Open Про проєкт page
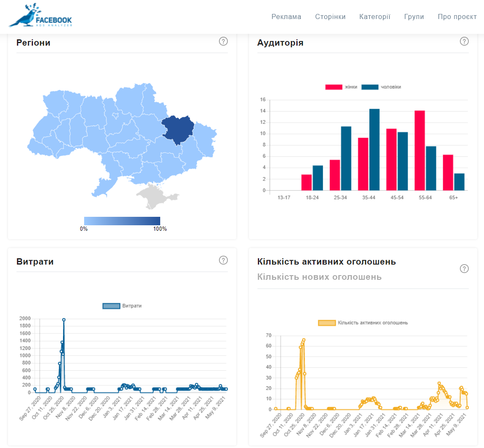Viewport: 484px width, 448px height. pyautogui.click(x=457, y=17)
